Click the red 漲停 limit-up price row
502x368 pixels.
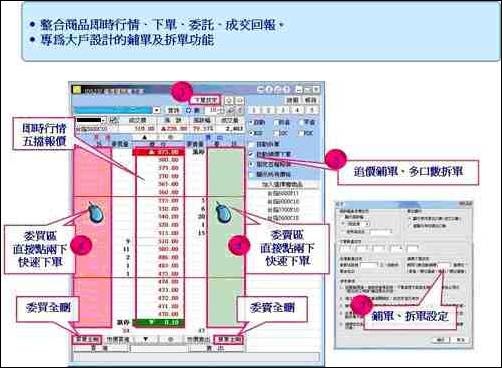[159, 152]
